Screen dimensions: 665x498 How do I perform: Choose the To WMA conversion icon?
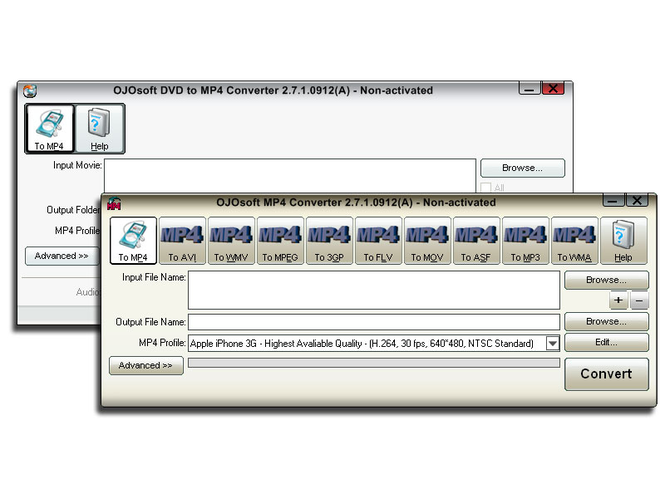click(574, 241)
